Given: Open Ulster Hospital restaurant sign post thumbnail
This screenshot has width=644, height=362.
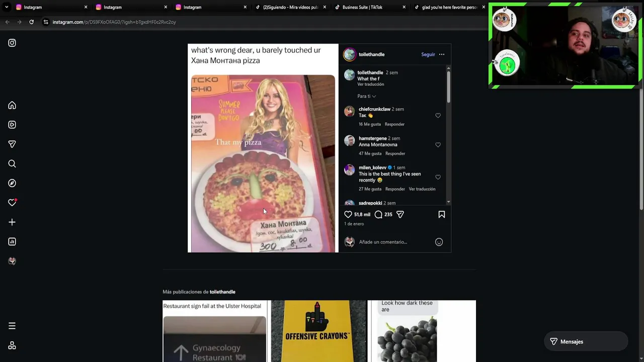Looking at the screenshot, I should 215,331.
